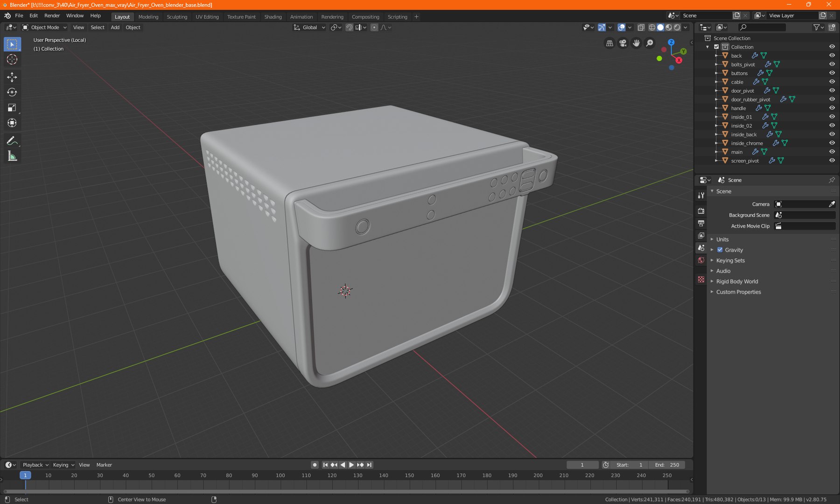This screenshot has height=504, width=840.
Task: Toggle X-ray display mode
Action: [641, 28]
